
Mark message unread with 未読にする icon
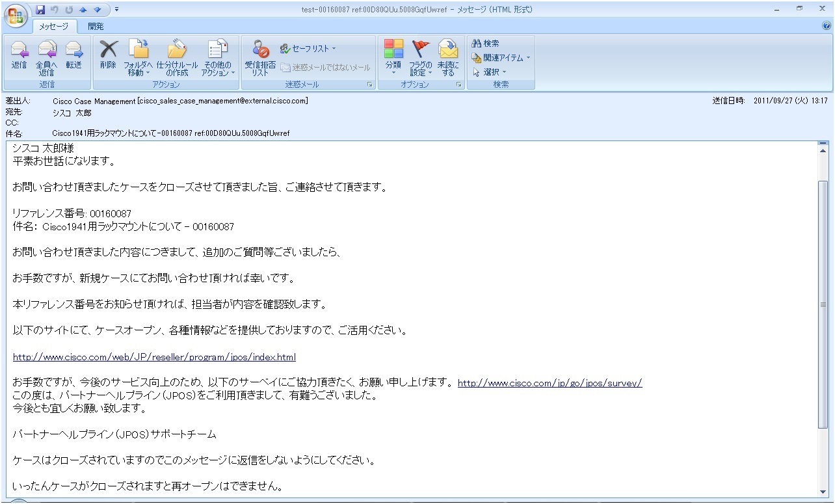[448, 57]
